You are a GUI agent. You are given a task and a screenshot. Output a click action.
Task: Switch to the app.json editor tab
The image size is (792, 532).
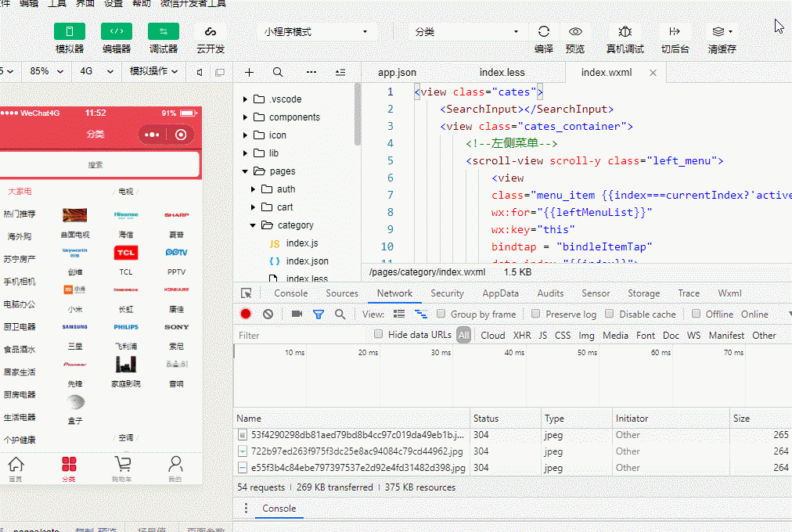[397, 73]
